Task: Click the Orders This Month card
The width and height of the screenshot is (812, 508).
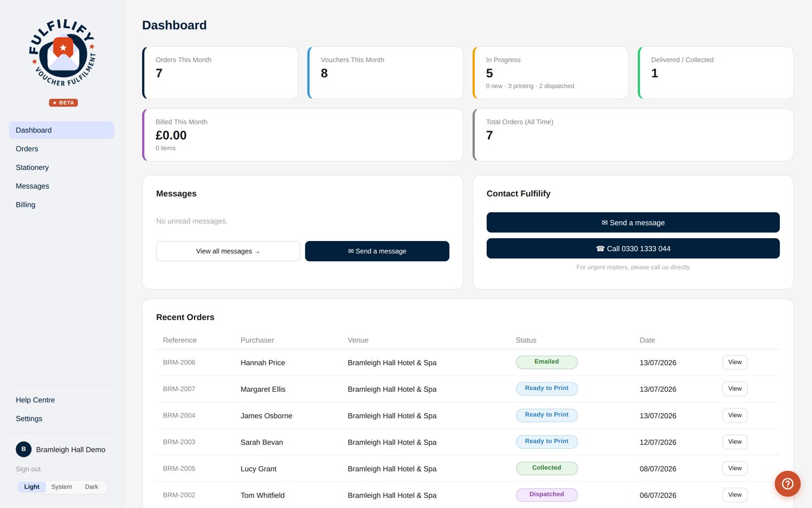Action: [x=220, y=73]
